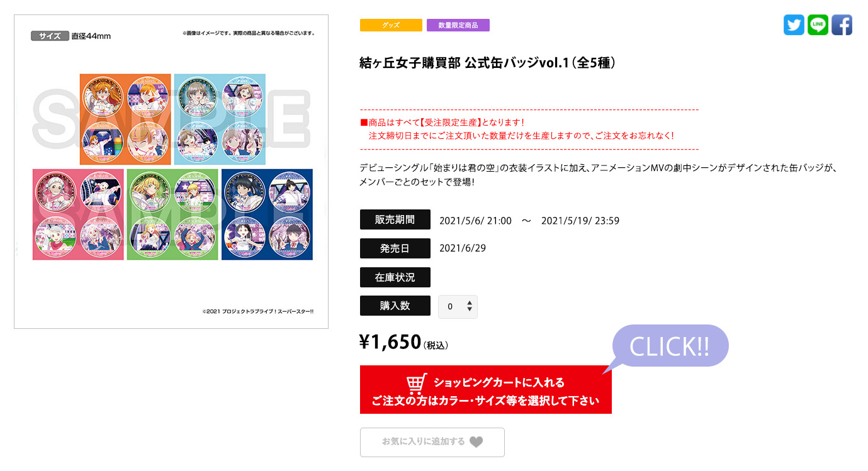Image resolution: width=868 pixels, height=471 pixels.
Task: Select the pink badge set image
Action: coord(78,214)
